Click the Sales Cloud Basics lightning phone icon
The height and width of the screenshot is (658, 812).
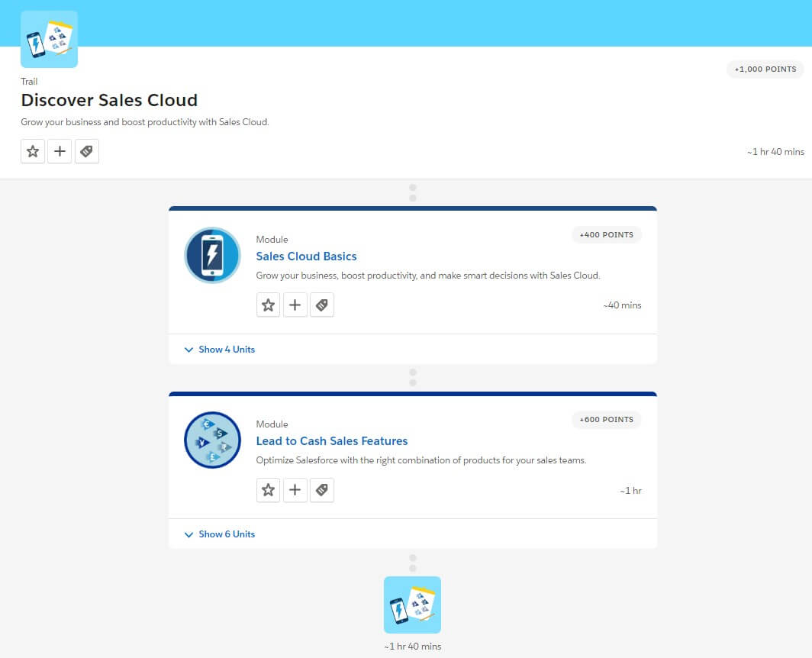(212, 256)
